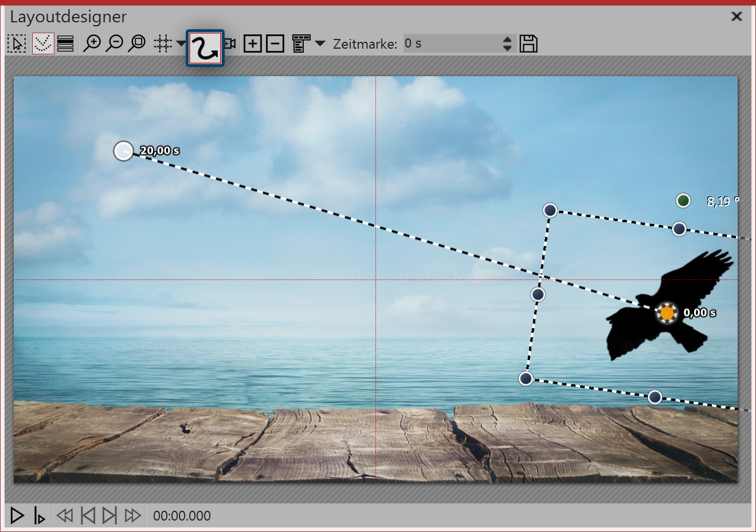The image size is (756, 532).
Task: Select the dashed-rectangle selection tool
Action: tap(17, 44)
